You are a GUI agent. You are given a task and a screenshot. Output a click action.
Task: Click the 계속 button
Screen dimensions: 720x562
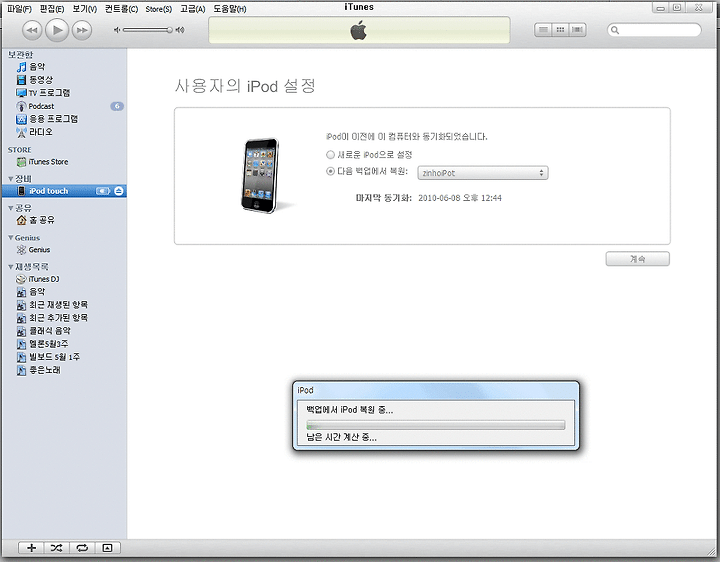(637, 259)
